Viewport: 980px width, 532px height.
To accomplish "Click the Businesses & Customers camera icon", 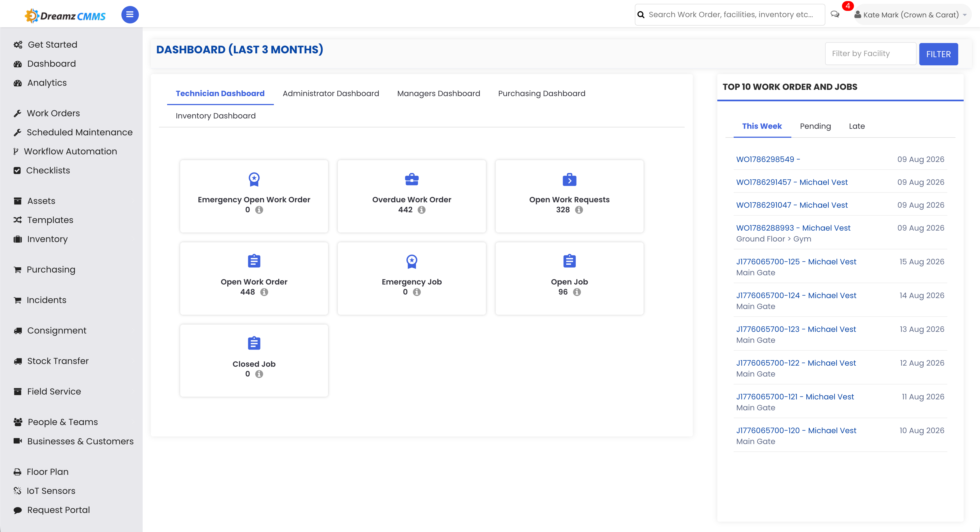I will [x=17, y=441].
